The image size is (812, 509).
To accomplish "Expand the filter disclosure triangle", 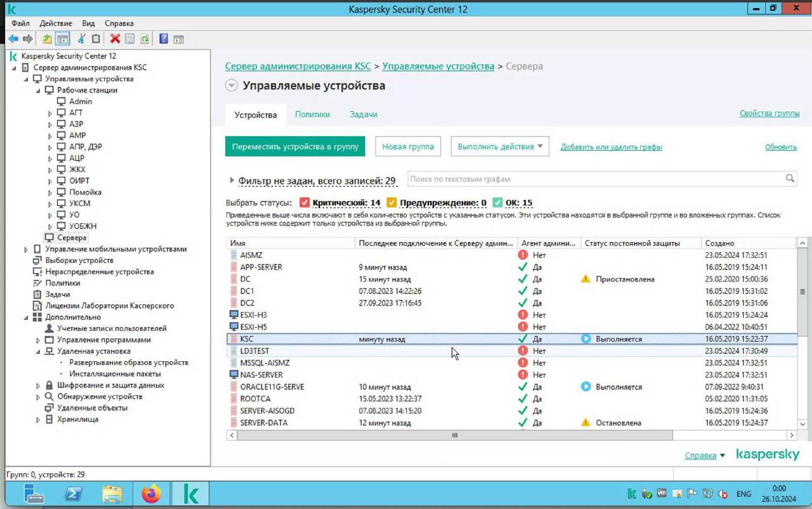I will tap(232, 181).
